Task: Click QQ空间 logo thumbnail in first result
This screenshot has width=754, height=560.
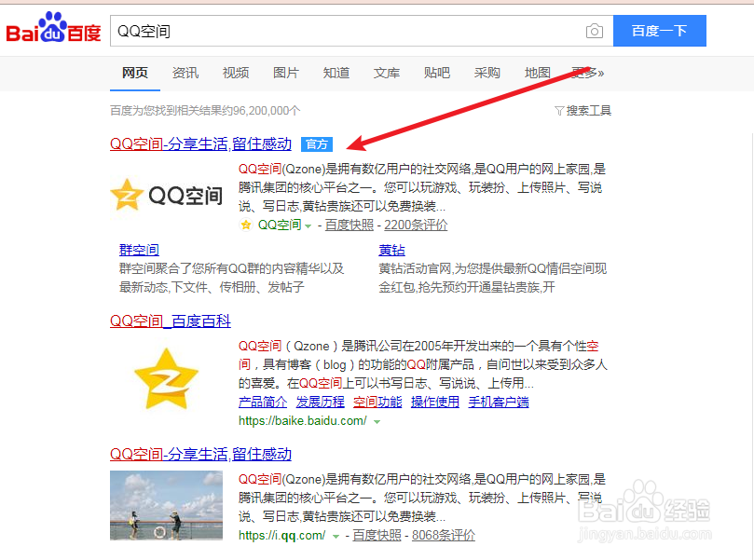Action: tap(167, 195)
